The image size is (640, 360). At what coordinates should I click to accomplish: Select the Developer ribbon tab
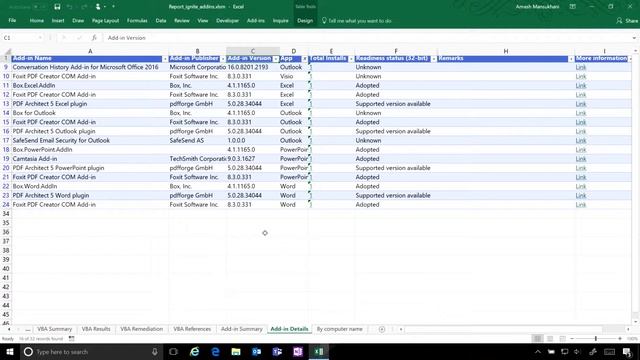(x=227, y=20)
